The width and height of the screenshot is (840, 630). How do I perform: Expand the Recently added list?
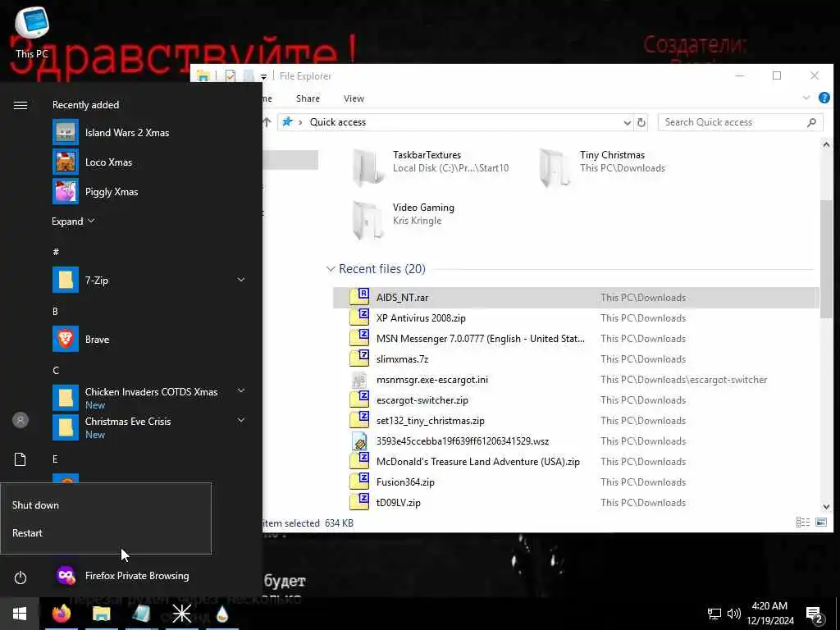[73, 221]
